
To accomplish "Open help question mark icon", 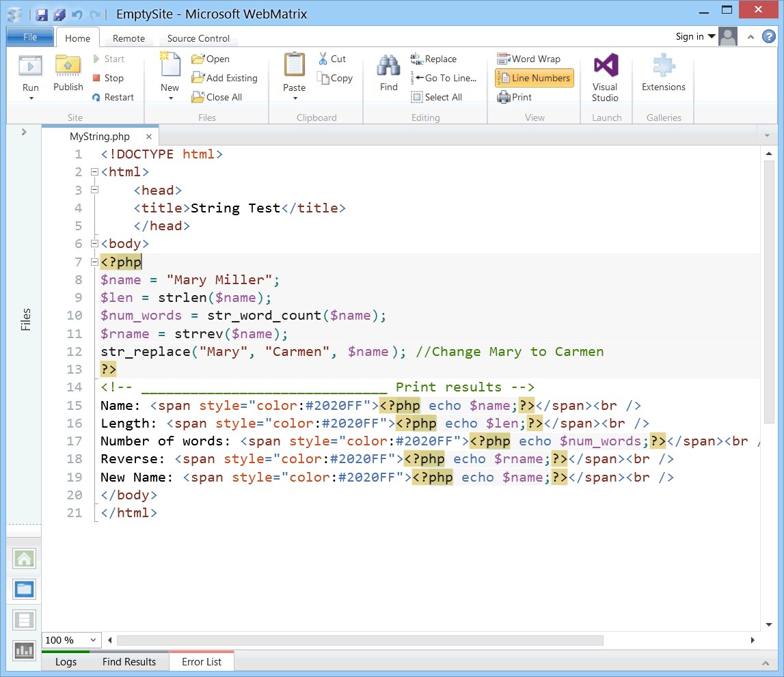I will click(x=768, y=36).
